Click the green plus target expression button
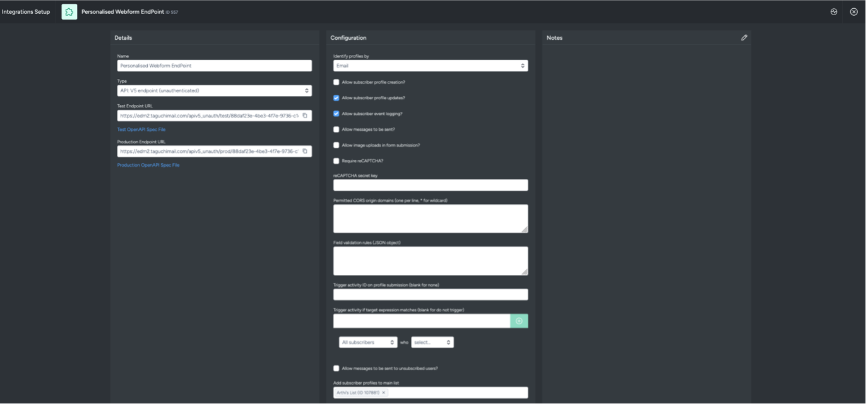The height and width of the screenshot is (405, 868). point(519,321)
